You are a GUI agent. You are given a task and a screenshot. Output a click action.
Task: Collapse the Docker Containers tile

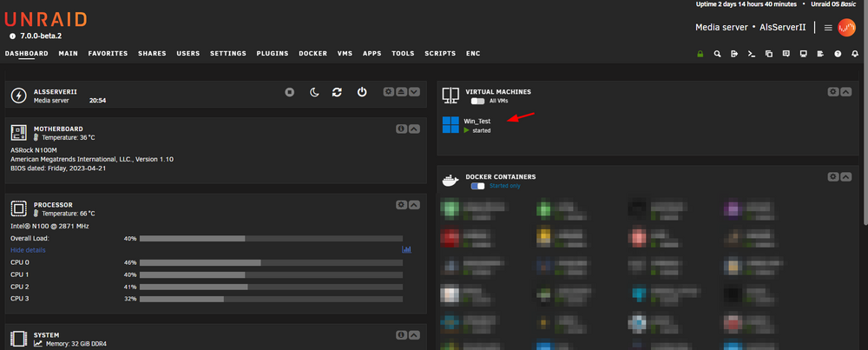pyautogui.click(x=845, y=176)
